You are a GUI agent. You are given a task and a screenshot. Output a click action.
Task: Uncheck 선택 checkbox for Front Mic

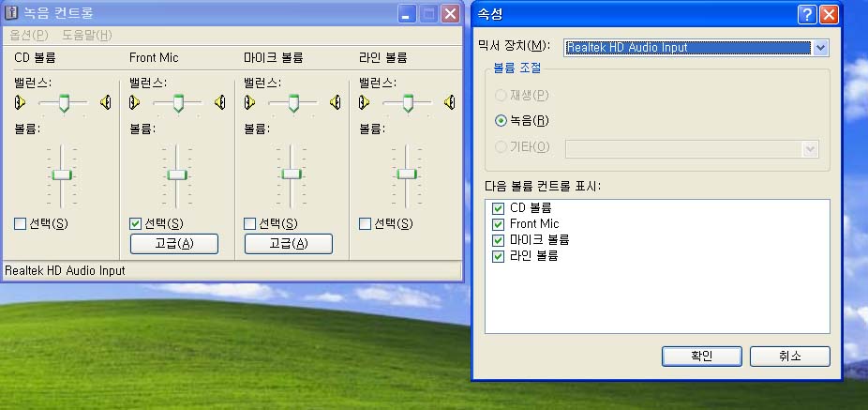(135, 224)
